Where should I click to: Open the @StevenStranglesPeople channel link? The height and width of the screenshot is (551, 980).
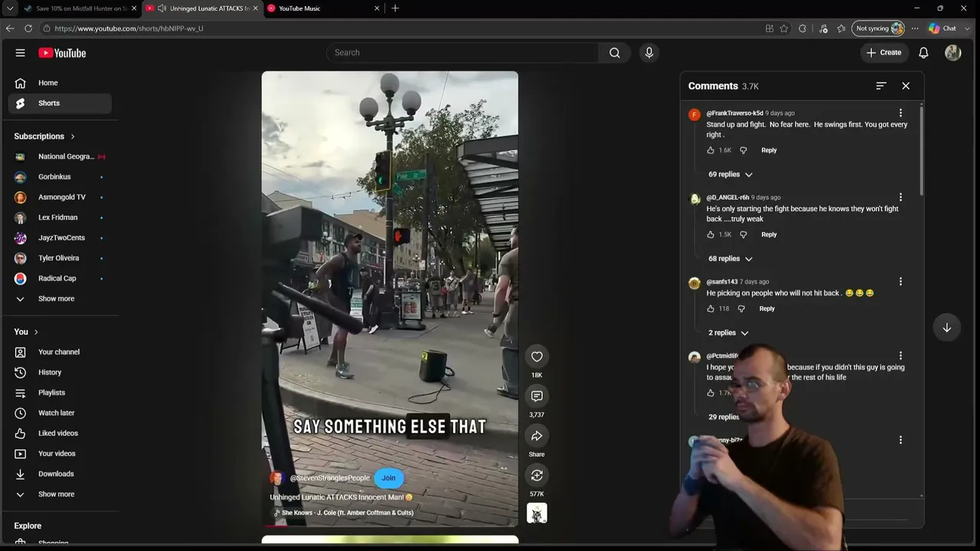[330, 478]
